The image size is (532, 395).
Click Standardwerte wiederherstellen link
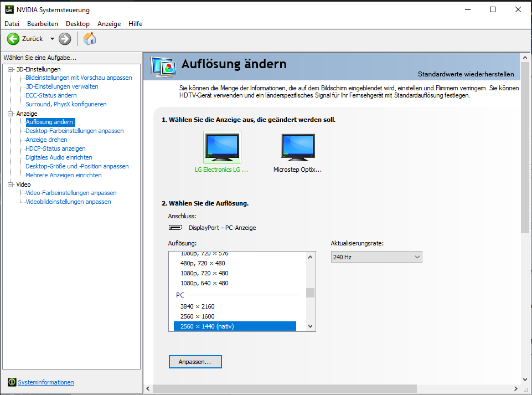(x=466, y=74)
